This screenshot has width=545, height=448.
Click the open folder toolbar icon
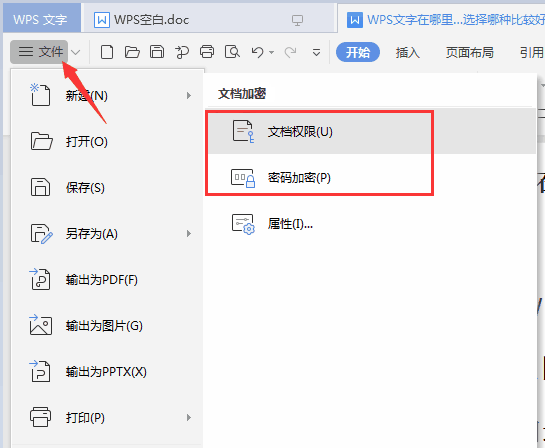pyautogui.click(x=132, y=52)
